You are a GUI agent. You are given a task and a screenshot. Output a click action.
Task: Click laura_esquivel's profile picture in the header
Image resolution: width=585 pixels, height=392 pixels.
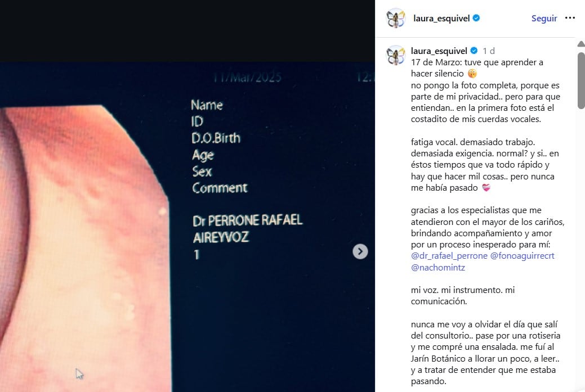pos(396,17)
